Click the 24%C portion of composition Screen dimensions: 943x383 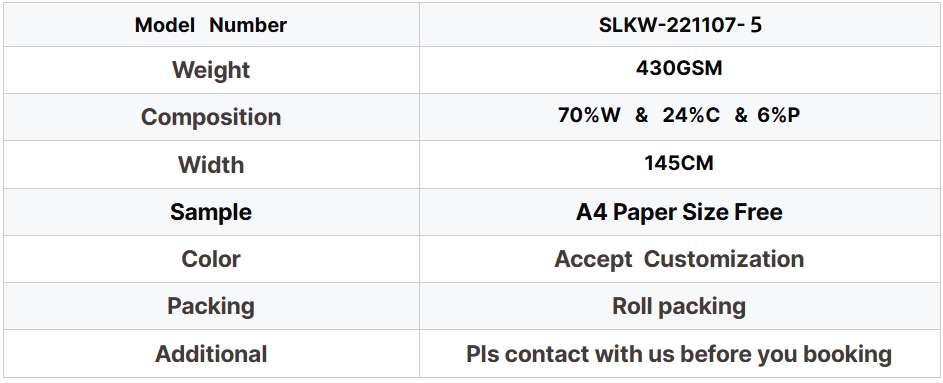pyautogui.click(x=691, y=115)
